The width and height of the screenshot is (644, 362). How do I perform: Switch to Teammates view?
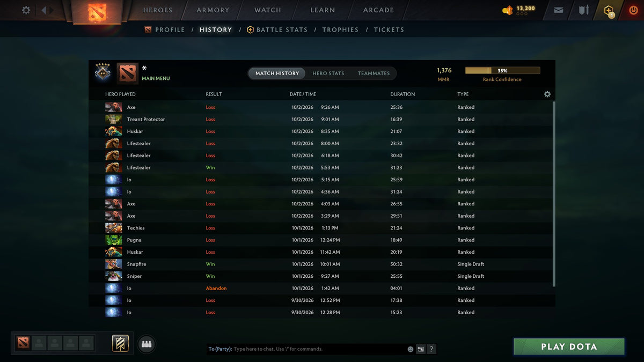click(374, 73)
